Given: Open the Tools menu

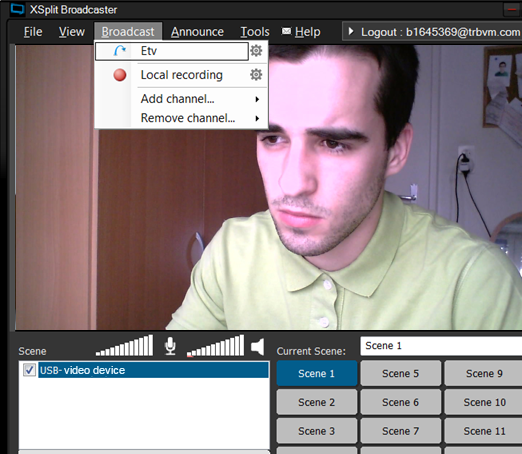Looking at the screenshot, I should click(x=255, y=32).
